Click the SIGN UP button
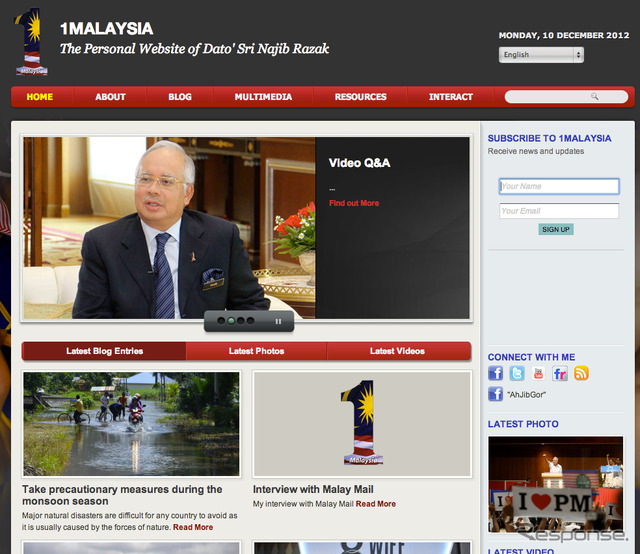Image resolution: width=640 pixels, height=554 pixels. pos(556,229)
